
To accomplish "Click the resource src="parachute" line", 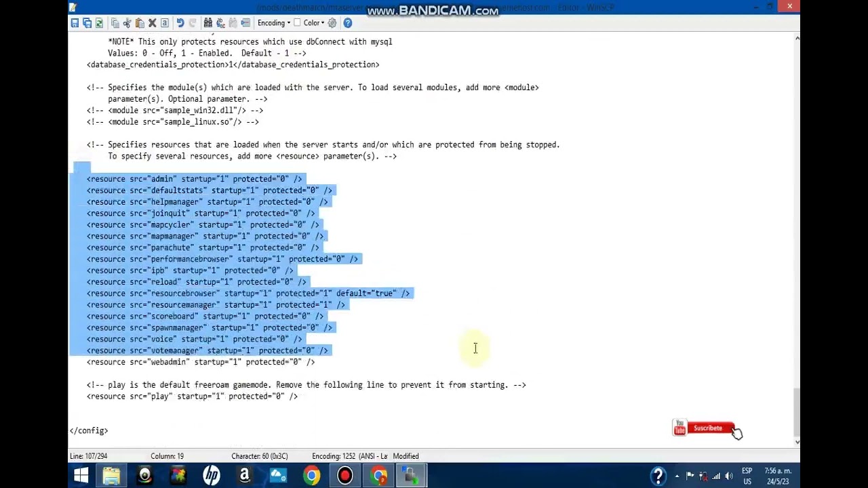I will point(203,247).
